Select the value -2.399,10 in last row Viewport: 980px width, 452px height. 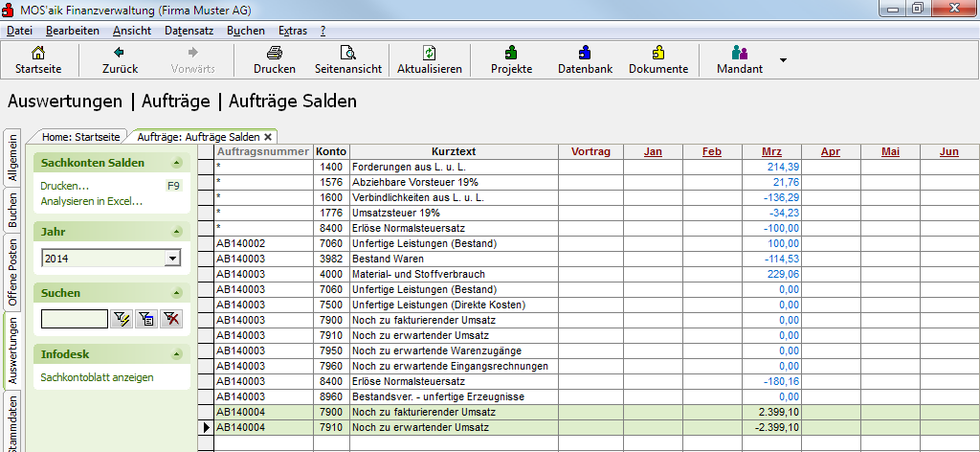[x=772, y=428]
